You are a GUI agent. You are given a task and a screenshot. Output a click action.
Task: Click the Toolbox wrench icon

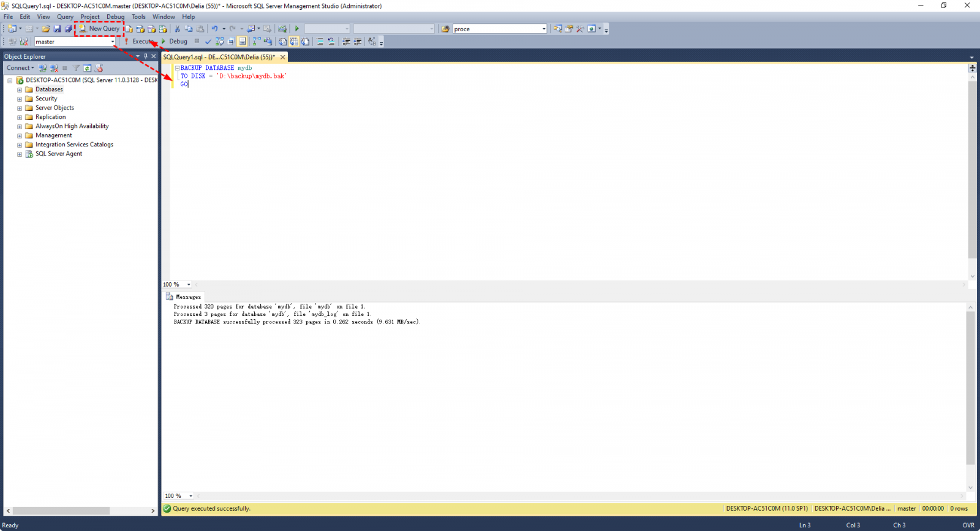pyautogui.click(x=580, y=29)
